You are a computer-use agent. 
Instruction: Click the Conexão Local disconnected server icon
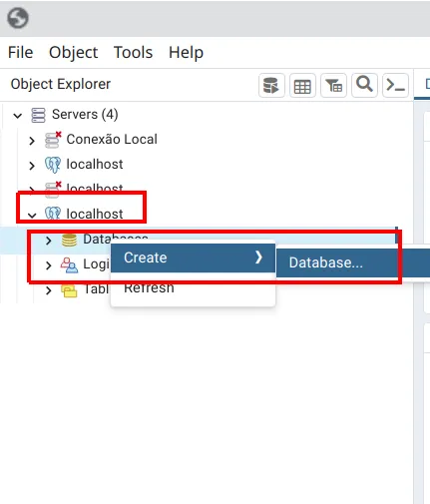[x=53, y=140]
